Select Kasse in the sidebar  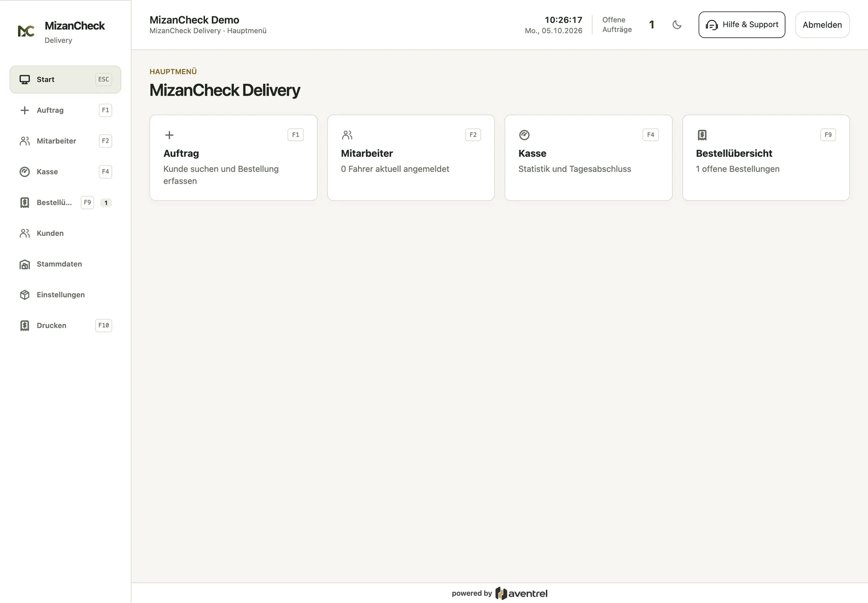(65, 172)
